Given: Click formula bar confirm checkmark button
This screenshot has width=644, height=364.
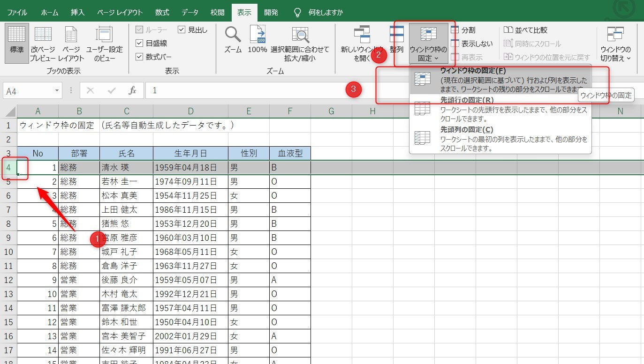Looking at the screenshot, I should click(112, 90).
